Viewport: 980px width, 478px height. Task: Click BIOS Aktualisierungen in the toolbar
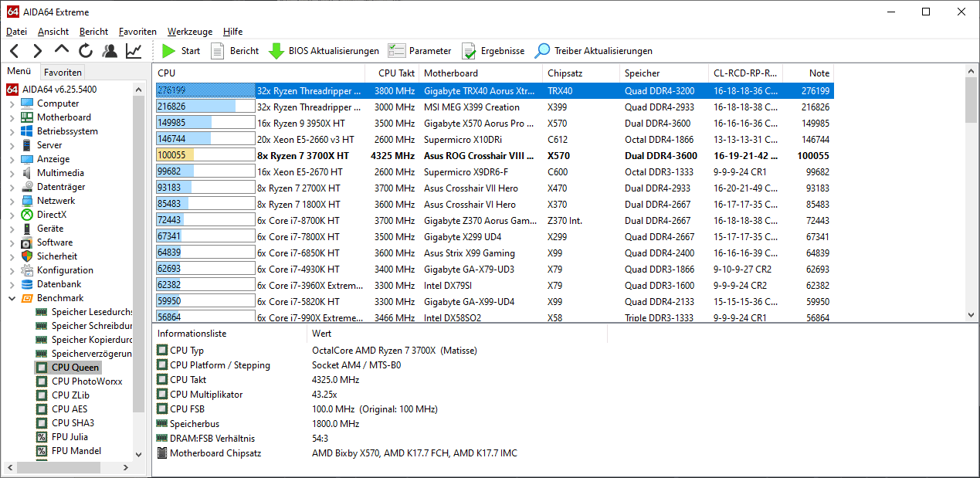[324, 51]
